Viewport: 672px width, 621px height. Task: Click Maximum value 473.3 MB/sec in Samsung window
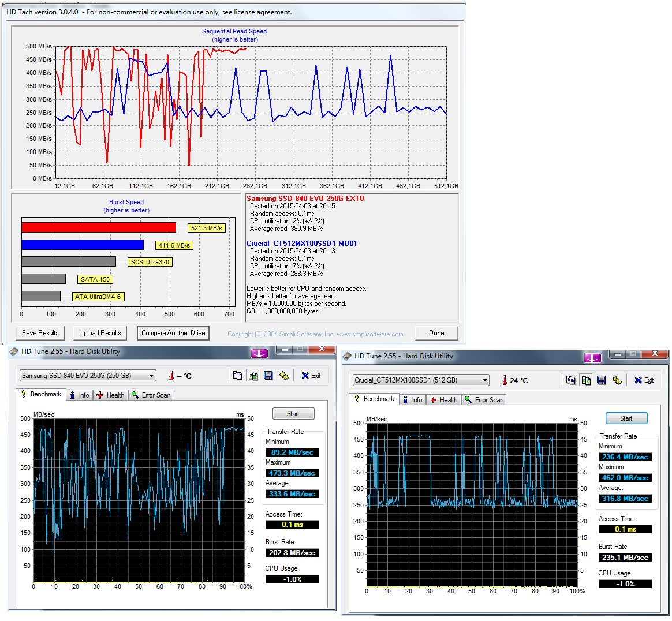292,473
